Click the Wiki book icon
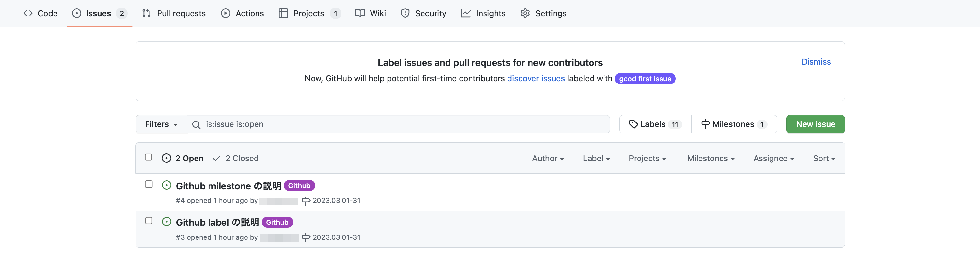 click(360, 13)
